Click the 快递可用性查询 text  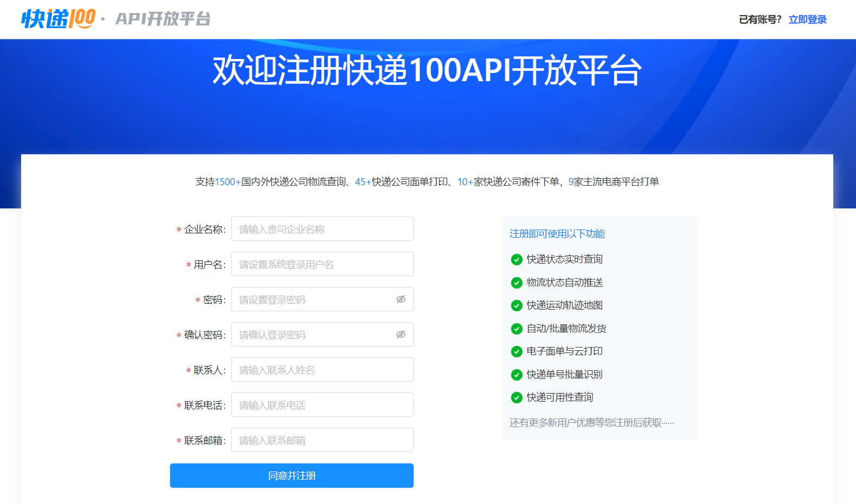click(x=560, y=397)
